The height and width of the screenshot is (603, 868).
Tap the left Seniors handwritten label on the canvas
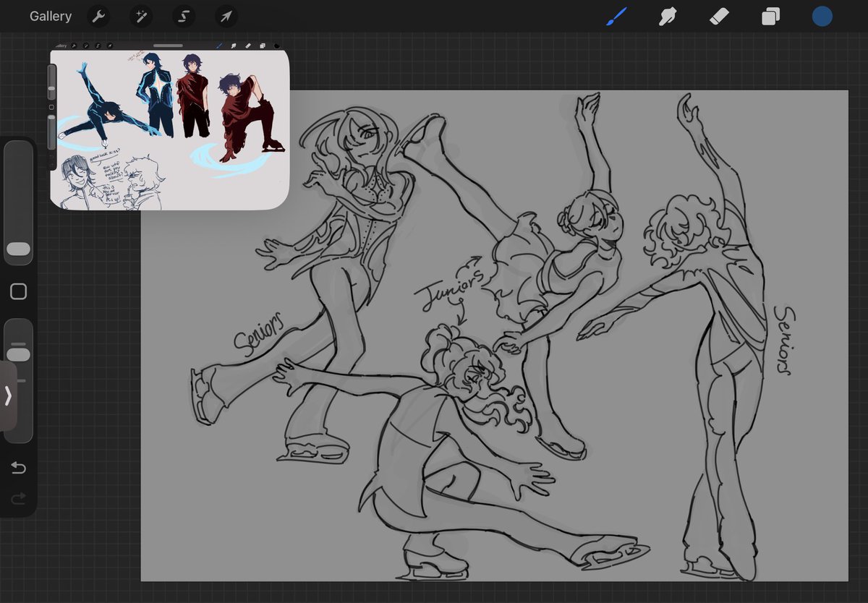pyautogui.click(x=260, y=333)
